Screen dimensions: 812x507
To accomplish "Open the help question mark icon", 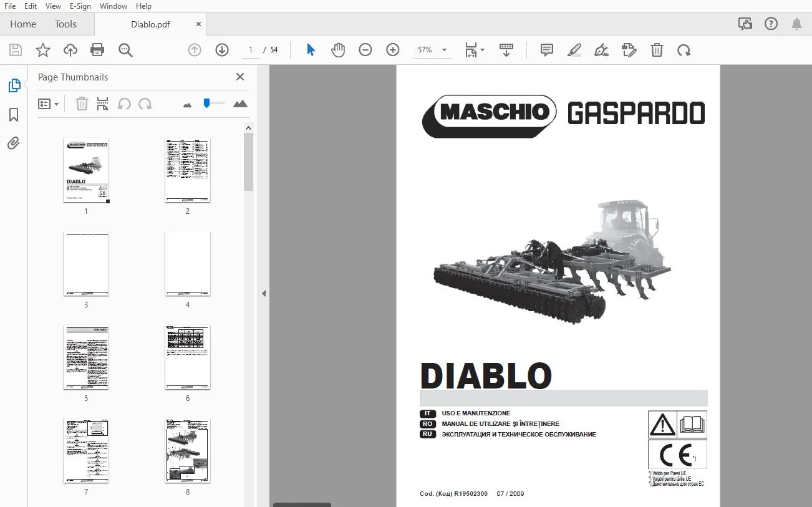I will tap(771, 24).
